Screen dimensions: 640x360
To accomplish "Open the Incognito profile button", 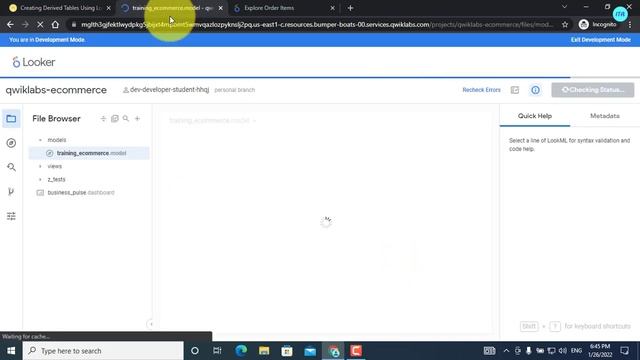I will 598,24.
